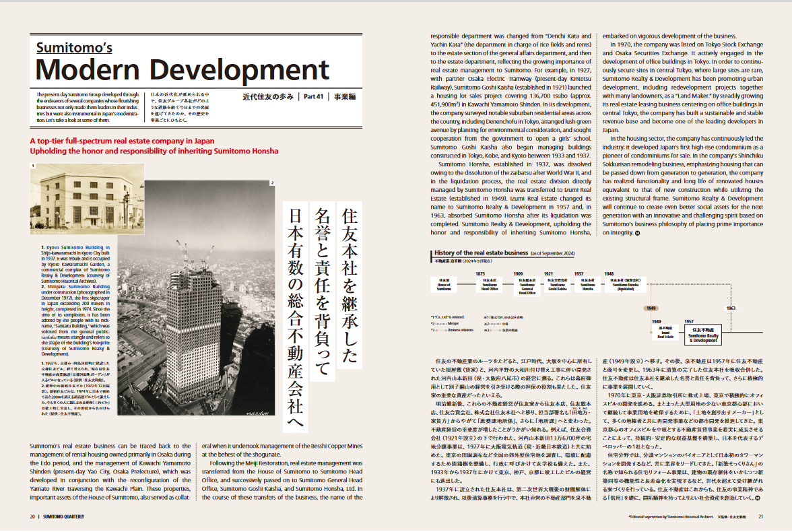Select the 1937 "Sumitomo Honsha" timeline box

(587, 284)
